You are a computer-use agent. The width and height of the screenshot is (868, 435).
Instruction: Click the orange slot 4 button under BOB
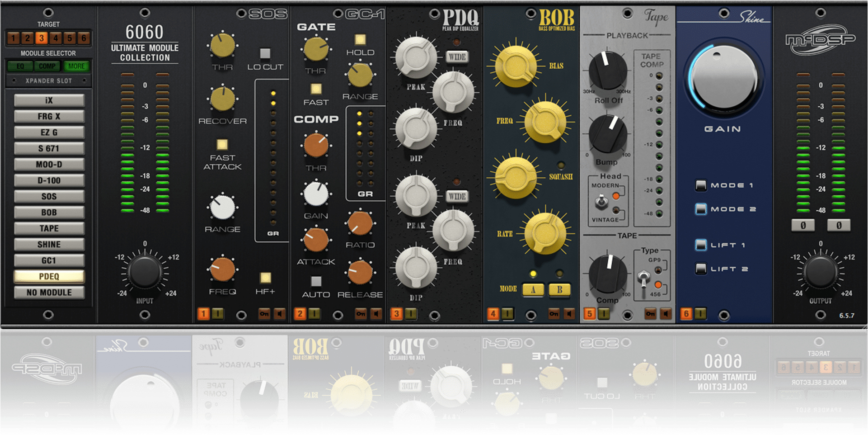(493, 314)
